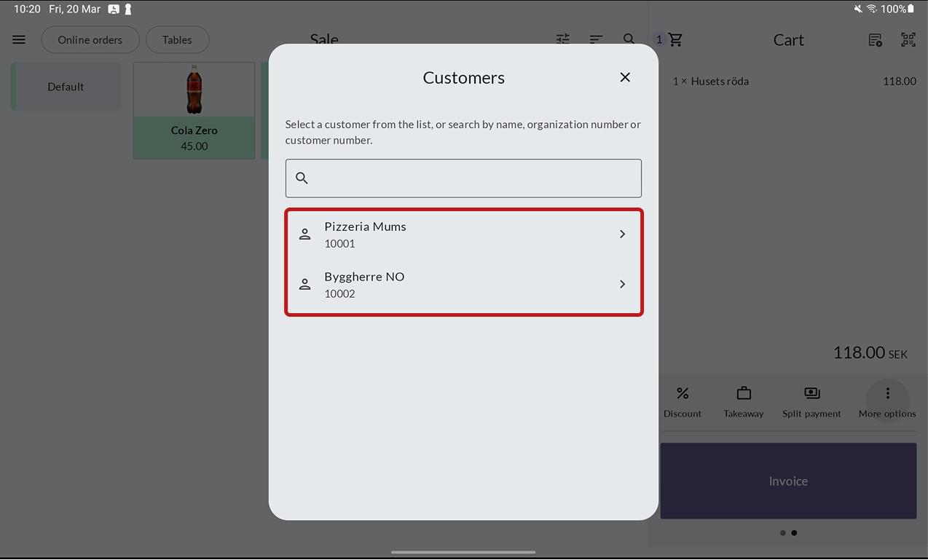Select the Cola Zero product

coord(194,111)
